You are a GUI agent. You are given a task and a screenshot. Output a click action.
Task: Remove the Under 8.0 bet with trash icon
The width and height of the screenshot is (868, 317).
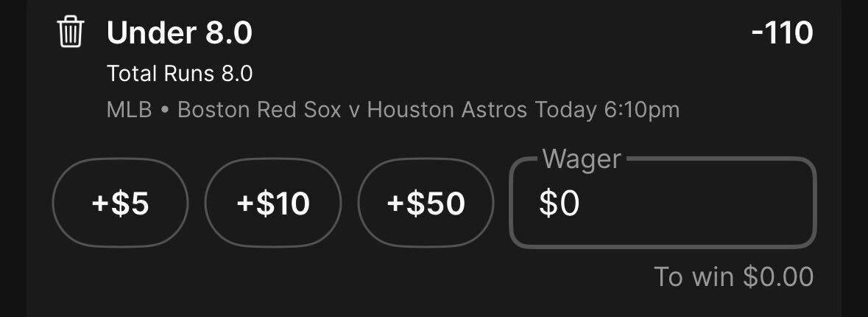point(70,32)
